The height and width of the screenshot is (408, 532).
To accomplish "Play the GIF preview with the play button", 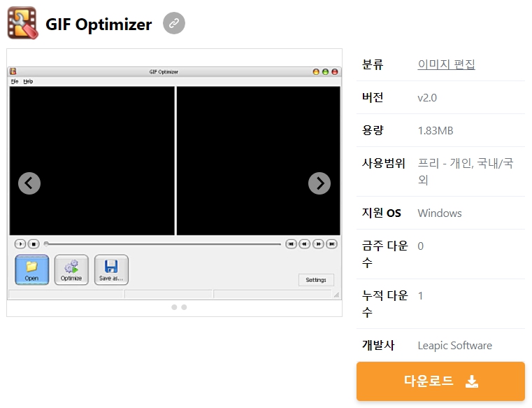I will tap(20, 244).
